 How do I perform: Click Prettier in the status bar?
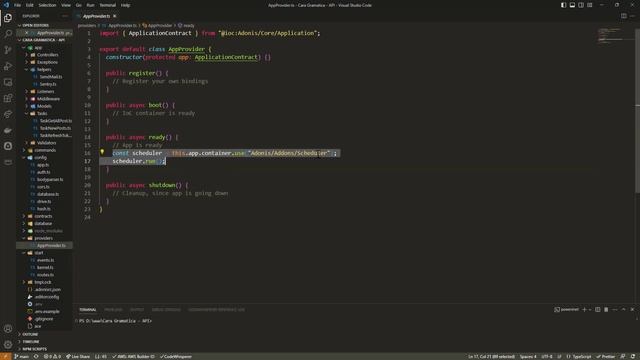[605, 356]
